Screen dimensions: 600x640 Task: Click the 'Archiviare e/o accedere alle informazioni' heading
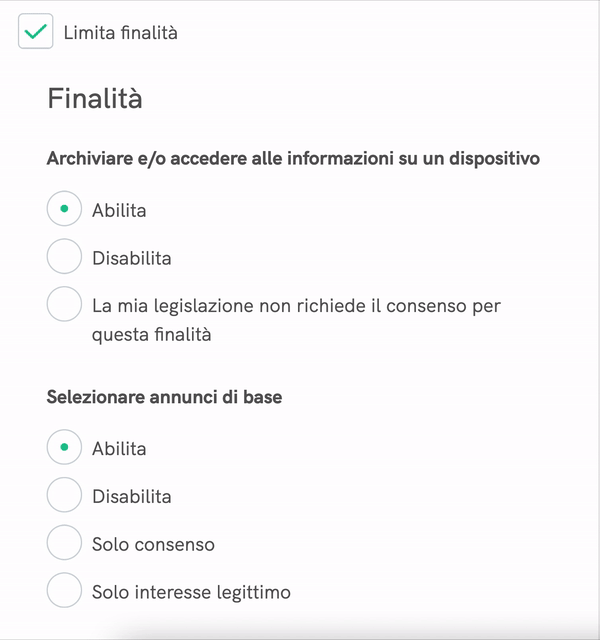(x=293, y=158)
